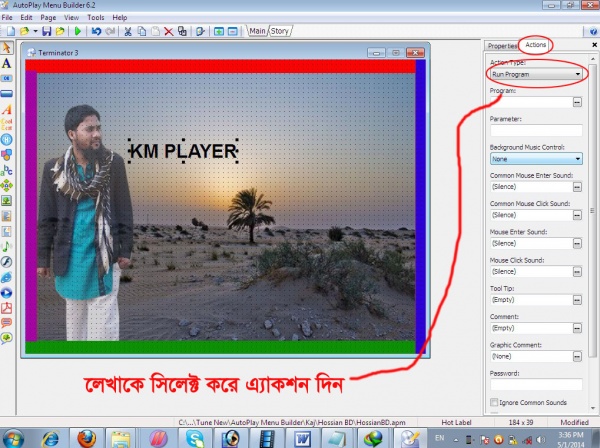The image size is (600, 448).
Task: Open the Background Music Control dropdown
Action: click(536, 159)
